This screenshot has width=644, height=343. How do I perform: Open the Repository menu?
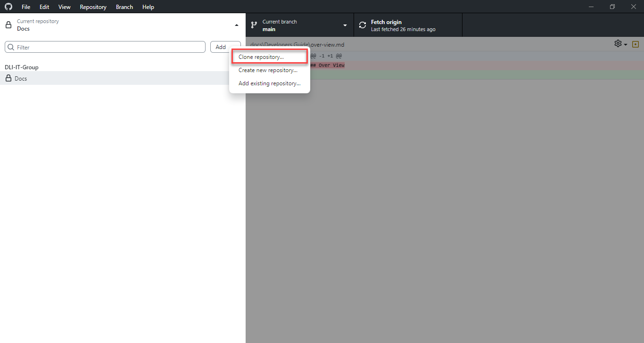[93, 7]
